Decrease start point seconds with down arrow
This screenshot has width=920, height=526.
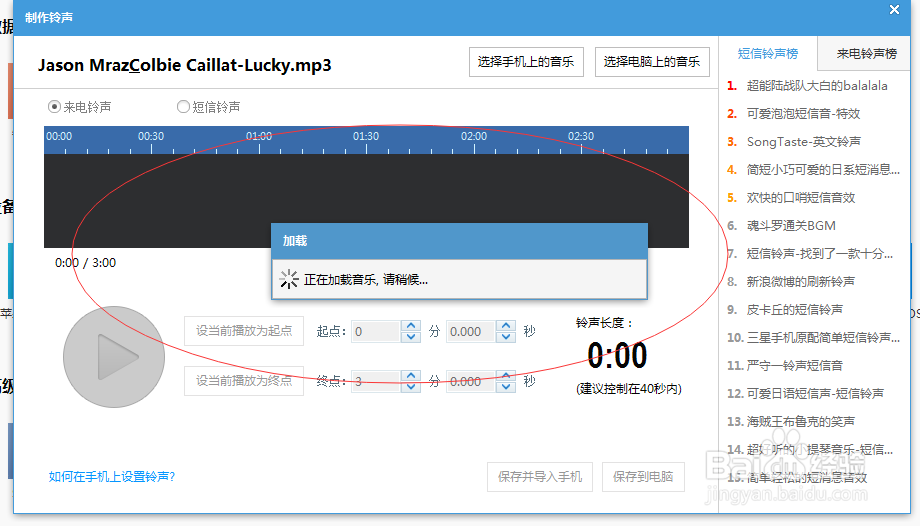506,337
